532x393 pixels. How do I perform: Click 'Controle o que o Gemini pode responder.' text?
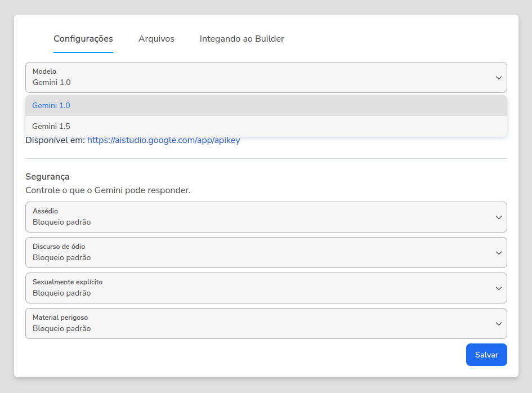pyautogui.click(x=108, y=190)
